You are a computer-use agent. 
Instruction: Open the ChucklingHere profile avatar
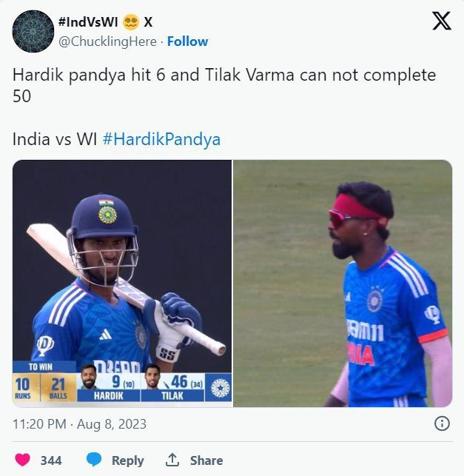point(33,31)
